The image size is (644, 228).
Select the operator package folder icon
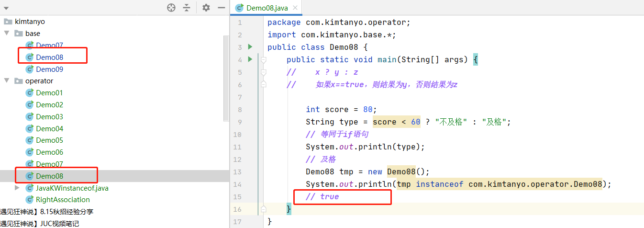coord(19,81)
